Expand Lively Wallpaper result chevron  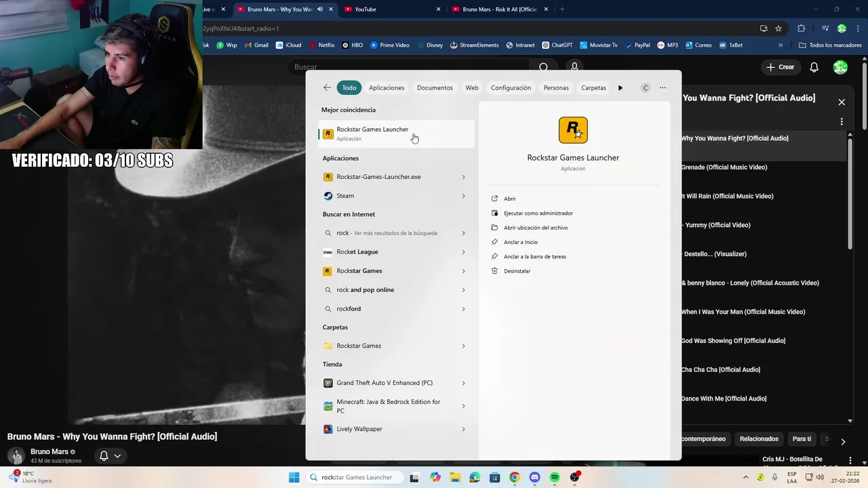pyautogui.click(x=464, y=429)
